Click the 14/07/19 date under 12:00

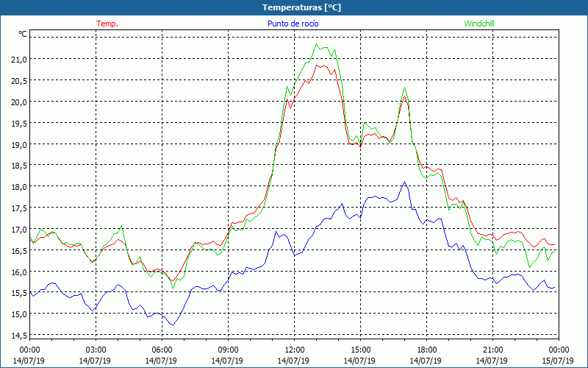293,361
